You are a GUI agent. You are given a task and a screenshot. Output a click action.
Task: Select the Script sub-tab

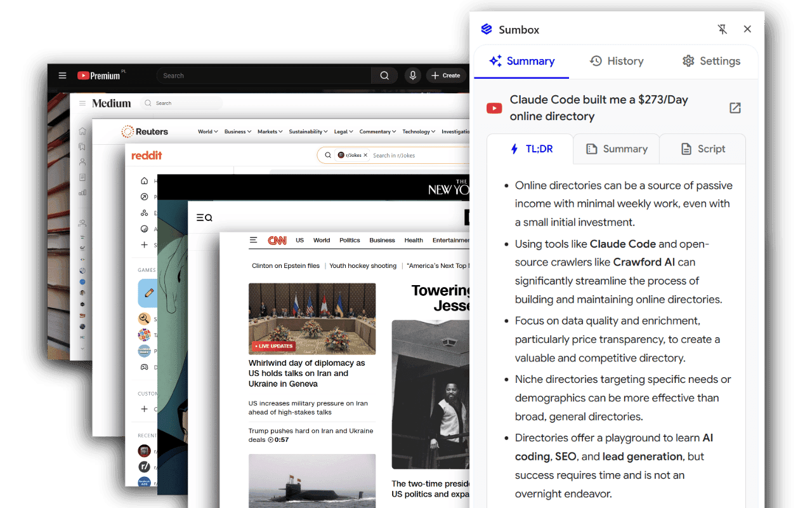[x=703, y=149]
